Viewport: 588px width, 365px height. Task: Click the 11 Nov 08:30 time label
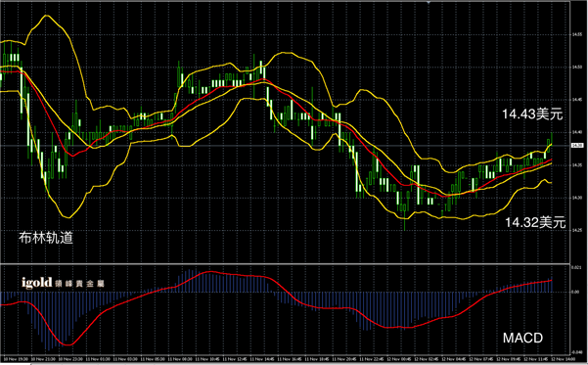[x=180, y=359]
